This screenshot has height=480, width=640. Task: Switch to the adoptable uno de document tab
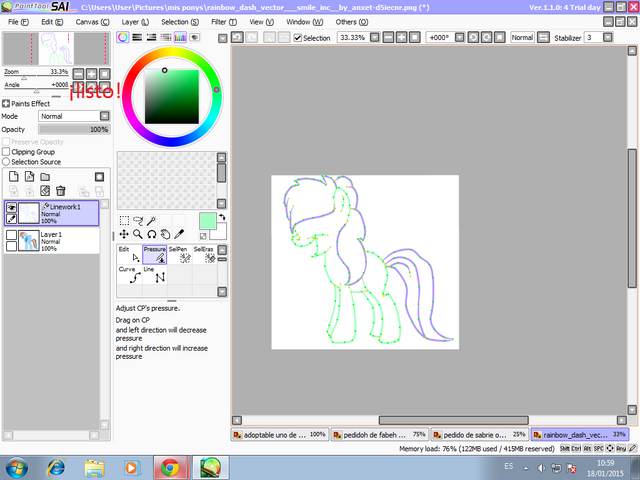click(280, 435)
